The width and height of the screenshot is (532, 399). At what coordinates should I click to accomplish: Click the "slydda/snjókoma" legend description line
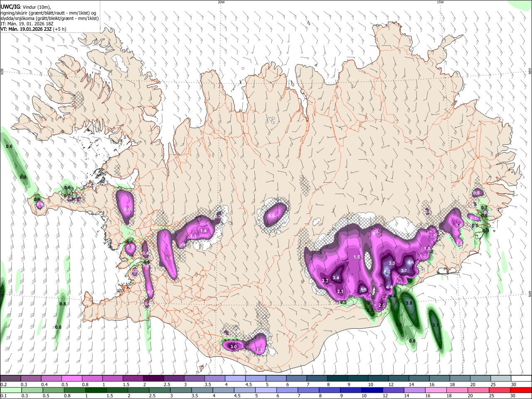point(49,18)
